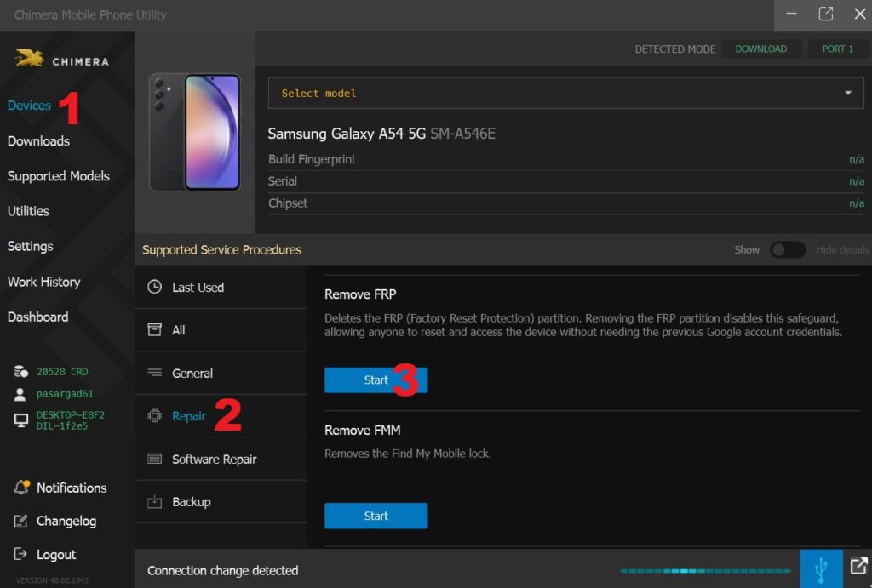Open the Select model combo box
The image size is (872, 588).
point(565,93)
